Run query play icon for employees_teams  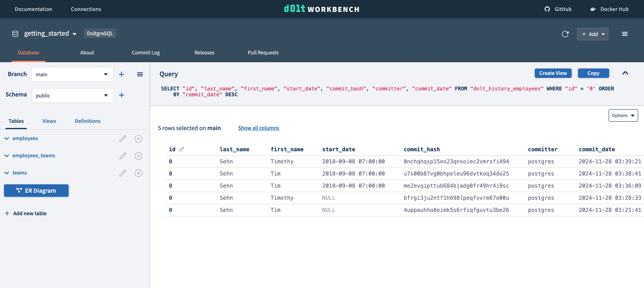point(138,156)
